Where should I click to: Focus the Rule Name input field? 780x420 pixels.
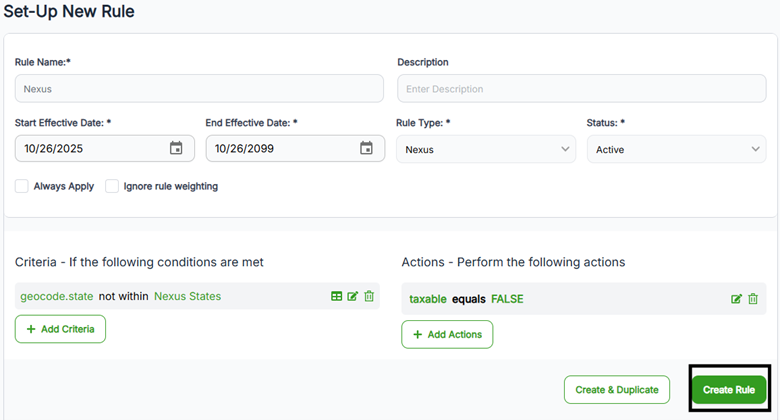198,89
